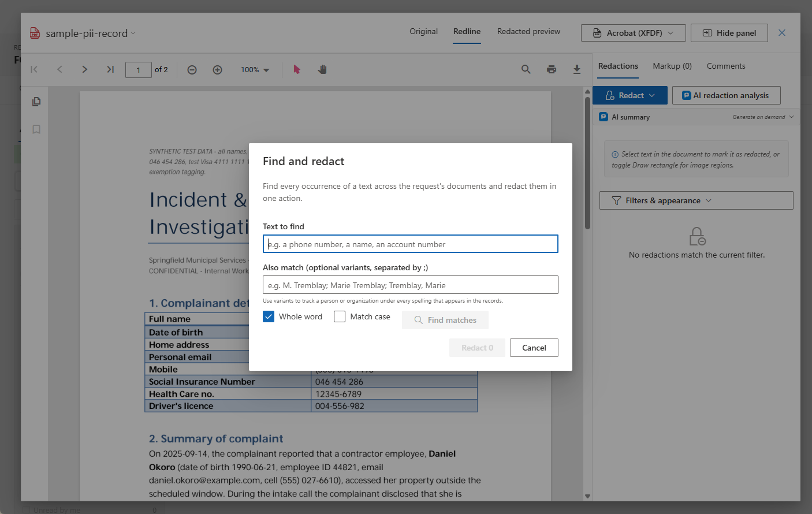Open page thumbnails sidebar icon
812x514 pixels.
36,102
